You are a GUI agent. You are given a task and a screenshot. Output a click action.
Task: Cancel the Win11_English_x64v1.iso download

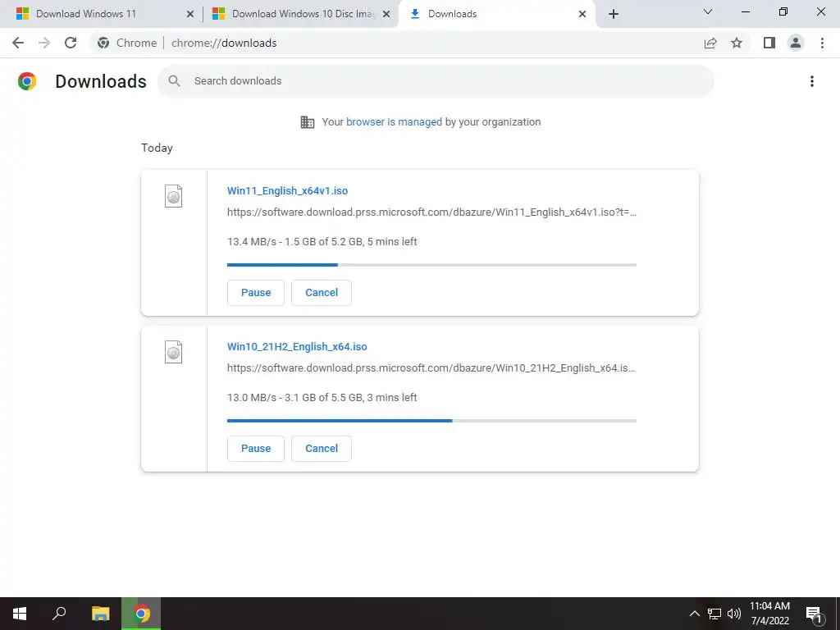pyautogui.click(x=322, y=293)
